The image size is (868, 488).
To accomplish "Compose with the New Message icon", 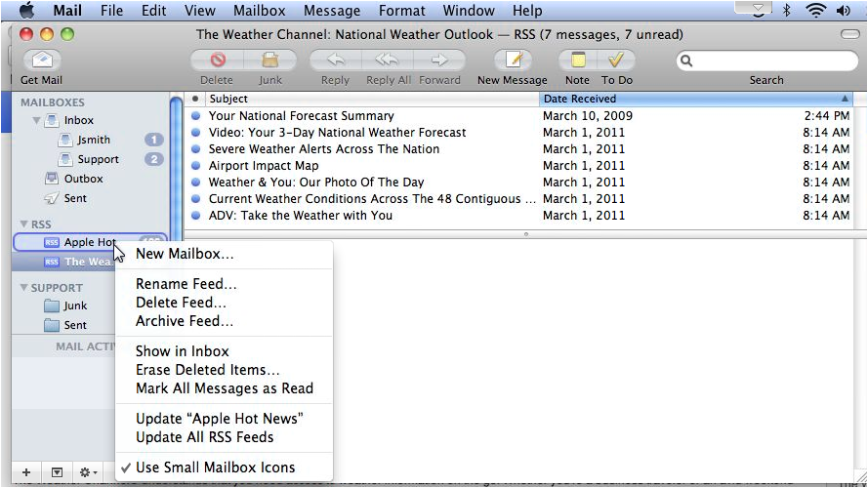I will click(512, 61).
